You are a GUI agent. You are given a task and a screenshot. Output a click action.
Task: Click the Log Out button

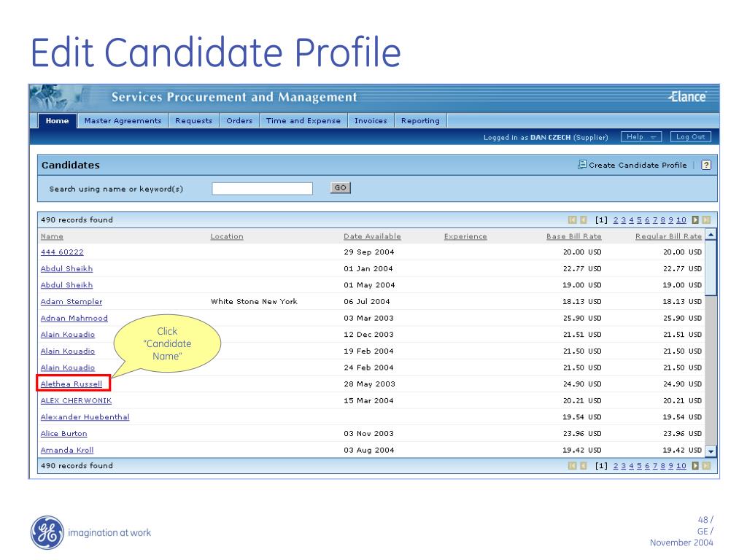(x=689, y=136)
